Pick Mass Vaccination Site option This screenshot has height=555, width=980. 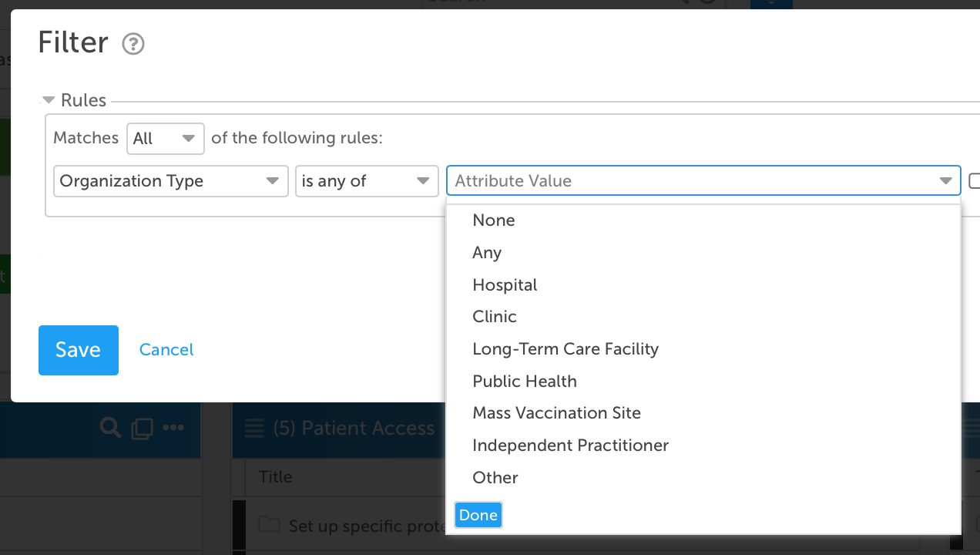tap(556, 413)
